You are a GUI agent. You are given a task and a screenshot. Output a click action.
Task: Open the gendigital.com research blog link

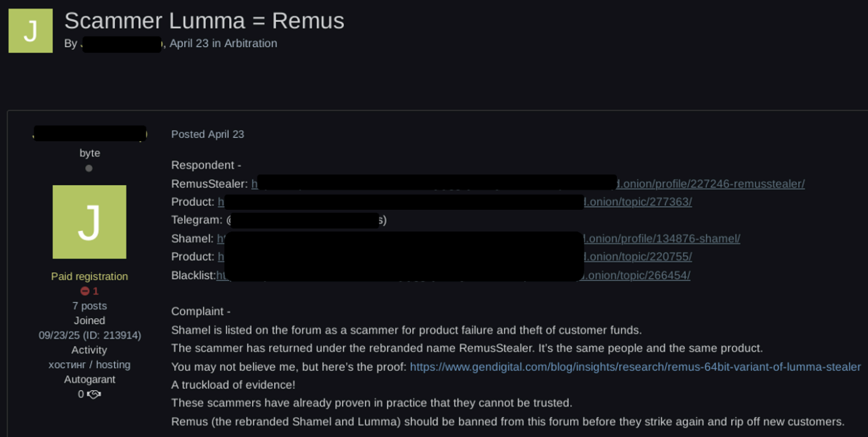636,367
